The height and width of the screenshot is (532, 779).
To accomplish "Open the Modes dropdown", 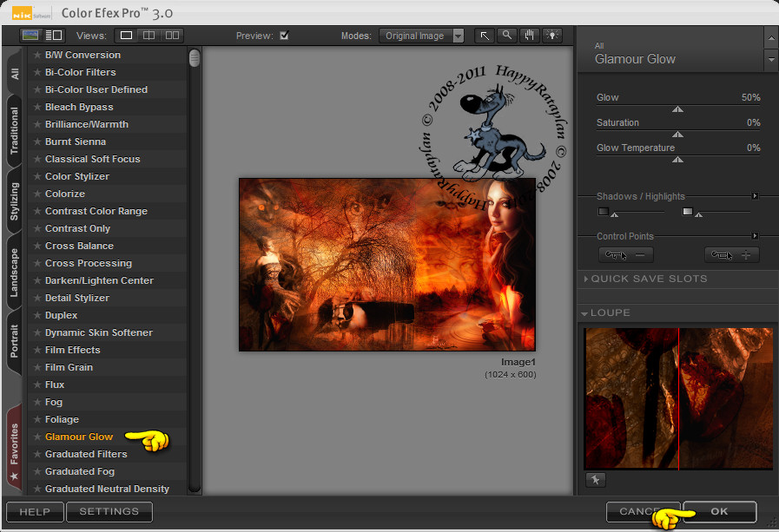I will pyautogui.click(x=421, y=36).
